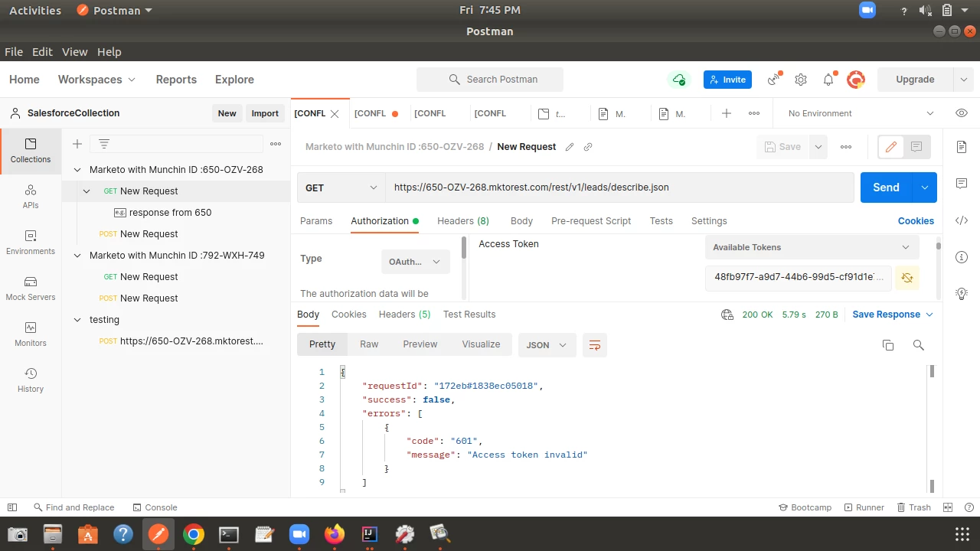Click Save Response
Screen dimensions: 980x551
(x=893, y=315)
